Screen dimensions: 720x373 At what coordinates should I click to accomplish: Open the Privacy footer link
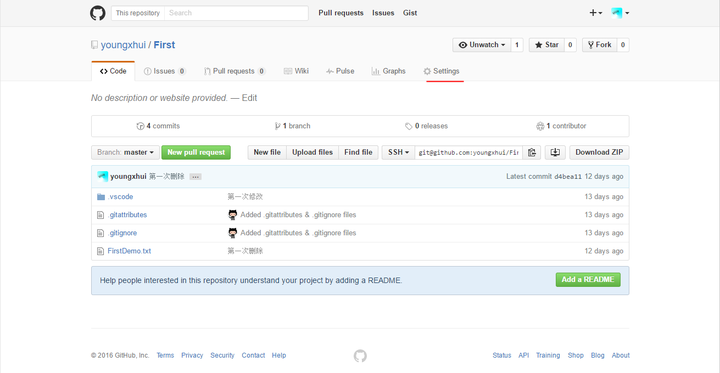(192, 355)
